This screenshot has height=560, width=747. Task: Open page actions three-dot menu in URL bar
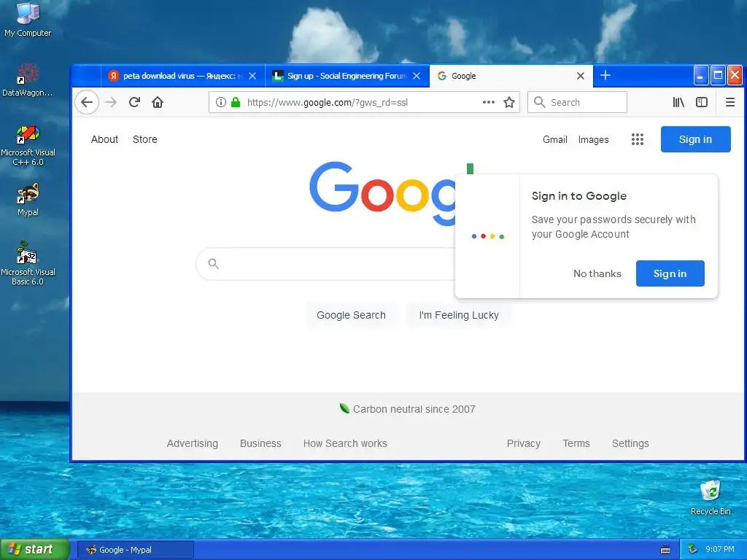point(488,102)
